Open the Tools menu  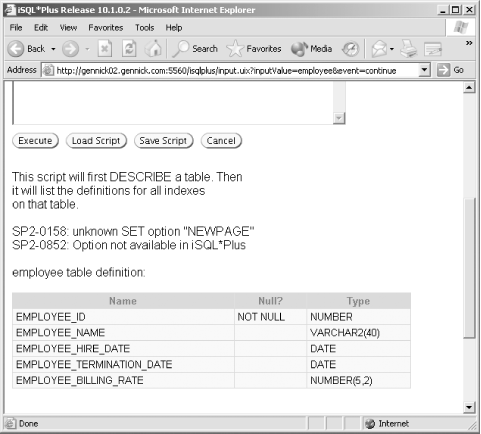click(144, 28)
